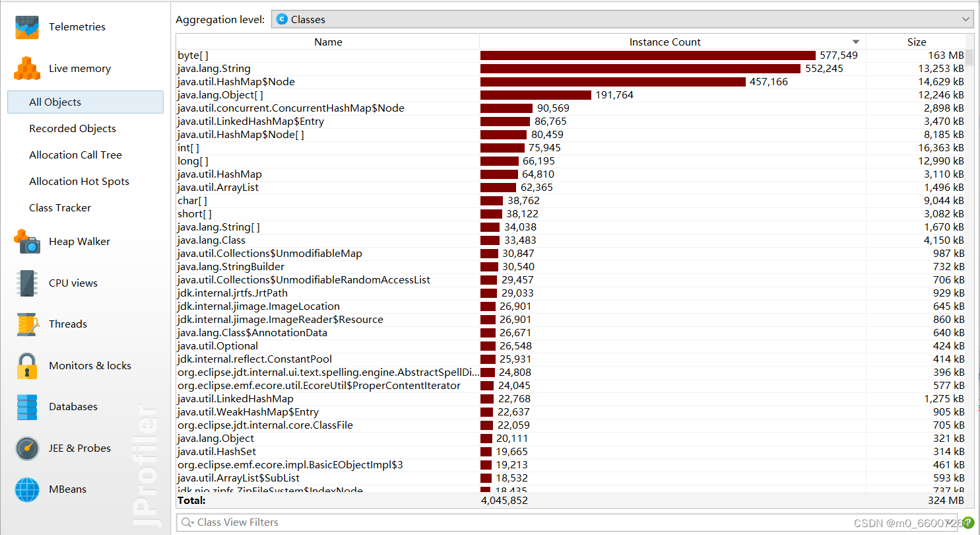Select the java.util.LinkedHashMap$Entry row
The width and height of the screenshot is (980, 535).
tap(572, 122)
